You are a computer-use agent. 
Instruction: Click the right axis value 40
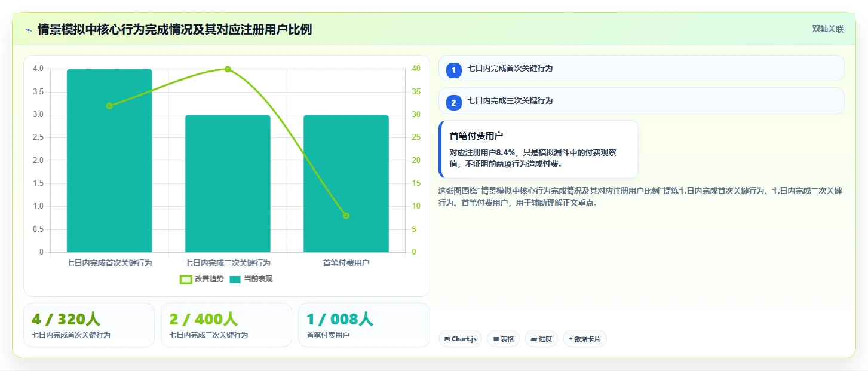click(416, 69)
